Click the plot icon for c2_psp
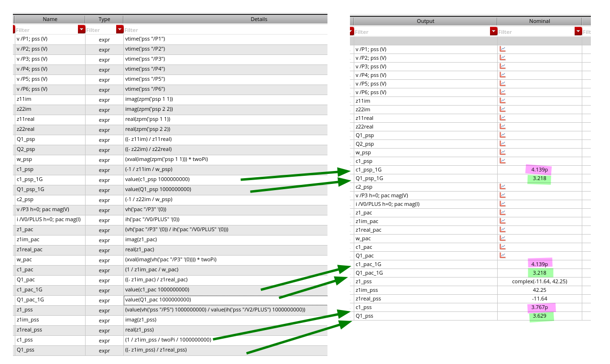 502,187
